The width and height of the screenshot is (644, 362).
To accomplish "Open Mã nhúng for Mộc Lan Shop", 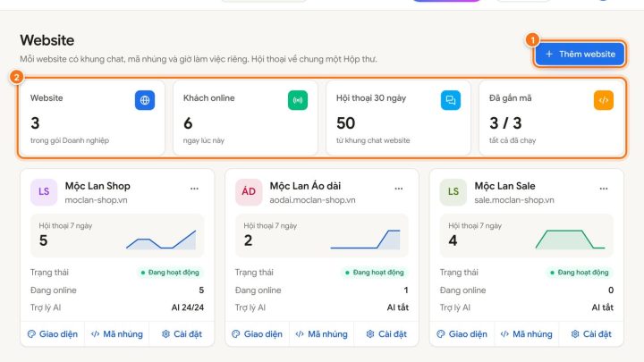I will point(117,334).
